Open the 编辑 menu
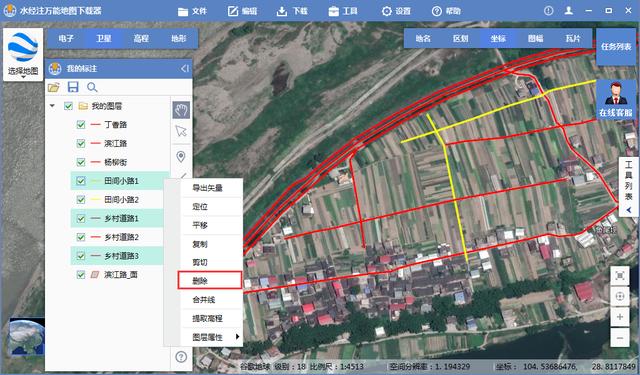This screenshot has width=640, height=375. point(242,11)
